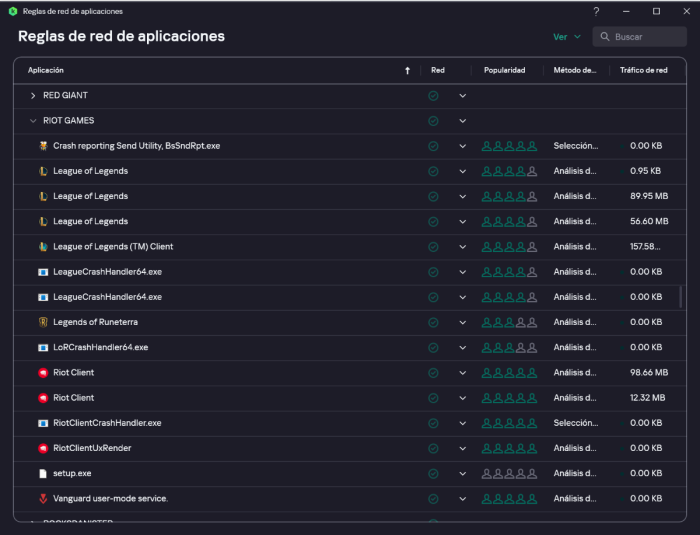
Task: Open the network dropdown for RiotClientUxRender
Action: point(462,449)
